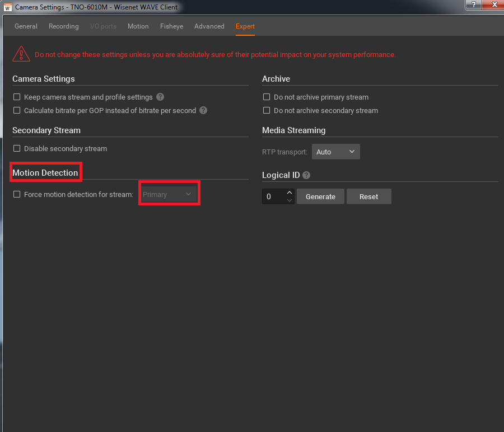Enable Force motion detection for stream
504x432 pixels.
(17, 194)
